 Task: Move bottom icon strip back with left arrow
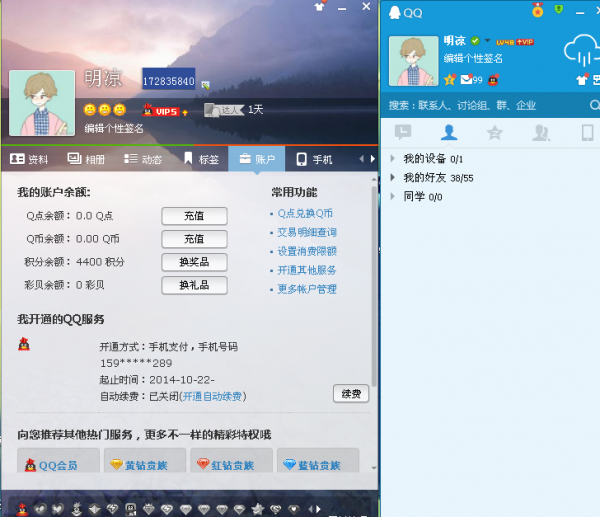311,509
